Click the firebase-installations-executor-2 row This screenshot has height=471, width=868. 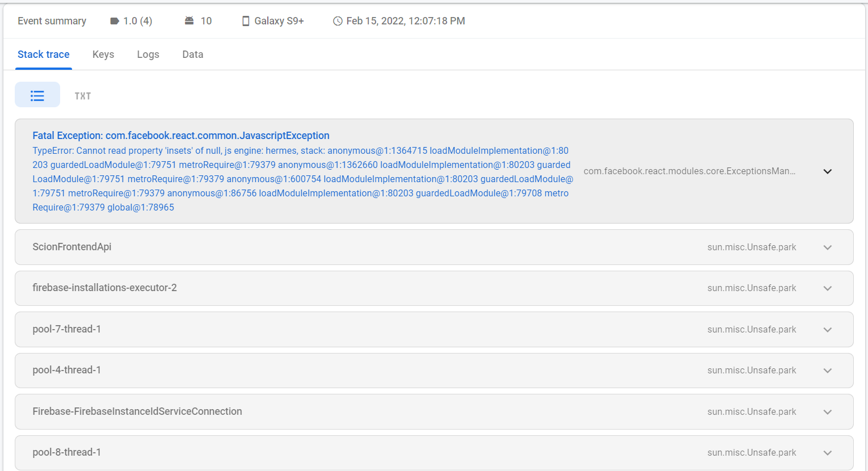click(104, 288)
